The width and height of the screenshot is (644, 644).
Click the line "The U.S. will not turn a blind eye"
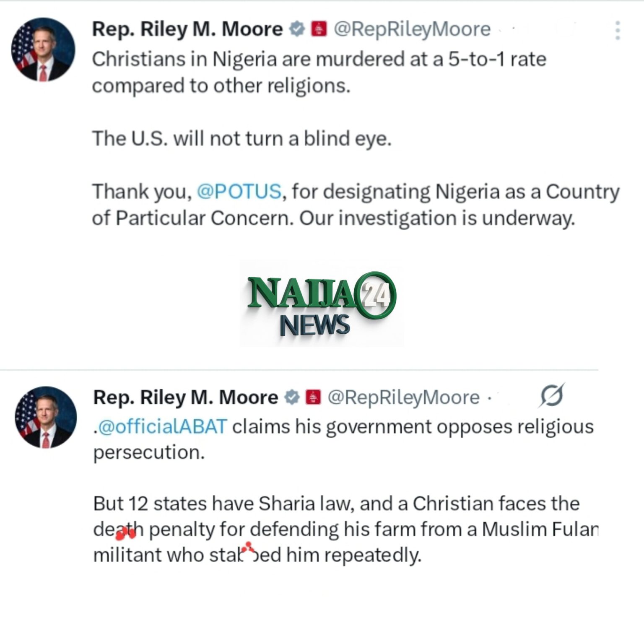pos(241,138)
